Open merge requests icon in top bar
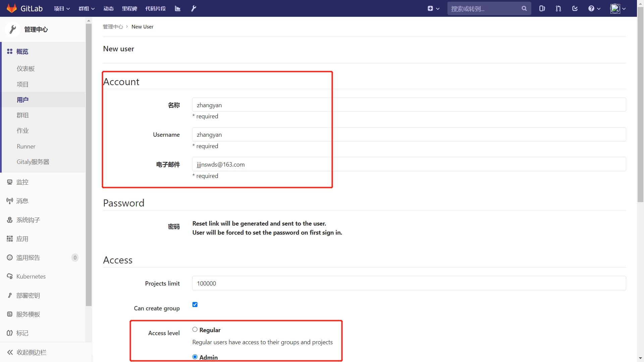This screenshot has width=644, height=362. tap(558, 8)
